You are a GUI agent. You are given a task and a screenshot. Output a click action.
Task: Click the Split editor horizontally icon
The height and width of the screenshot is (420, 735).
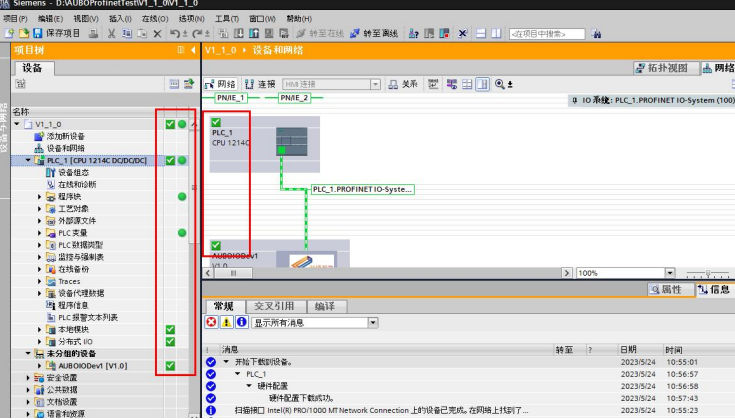tap(481, 33)
